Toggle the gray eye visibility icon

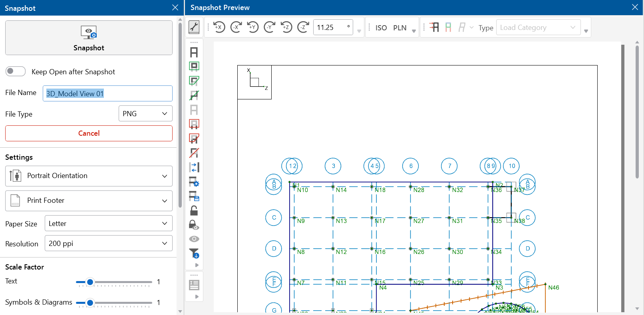[x=194, y=239]
